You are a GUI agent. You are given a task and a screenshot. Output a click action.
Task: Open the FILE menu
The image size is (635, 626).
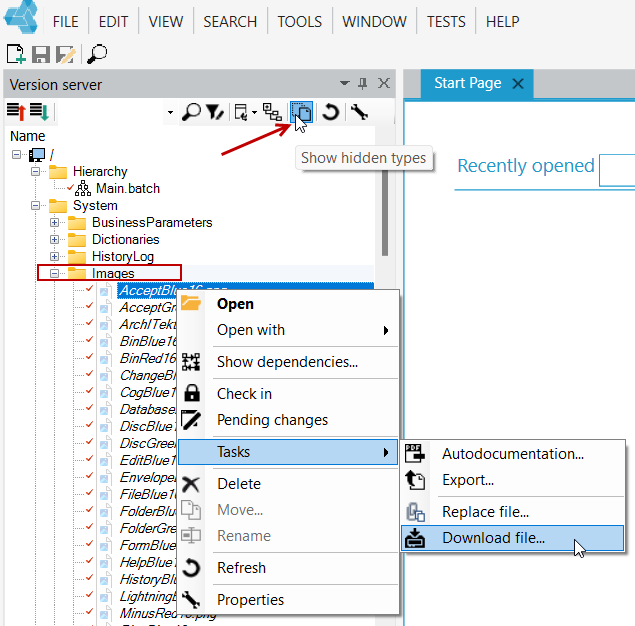pyautogui.click(x=66, y=21)
